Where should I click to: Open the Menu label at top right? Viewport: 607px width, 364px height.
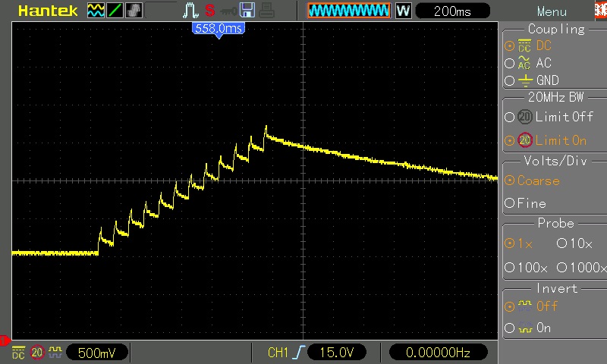pos(552,11)
